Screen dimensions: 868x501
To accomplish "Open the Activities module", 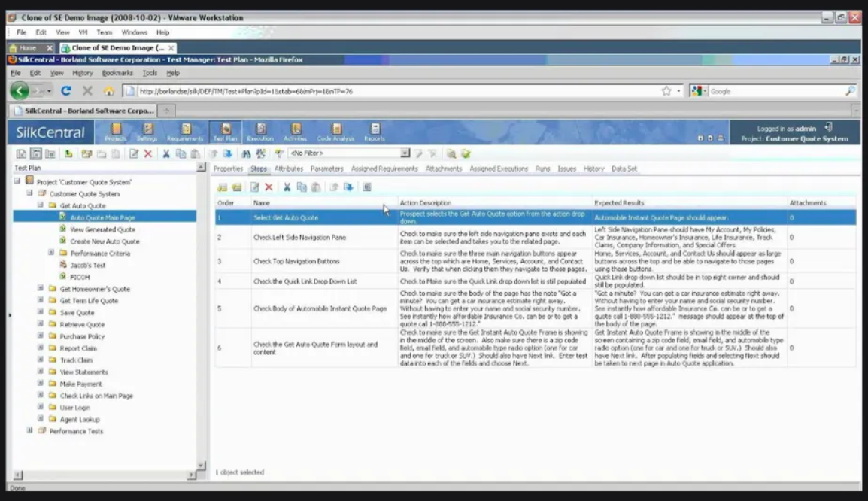I will 295,132.
